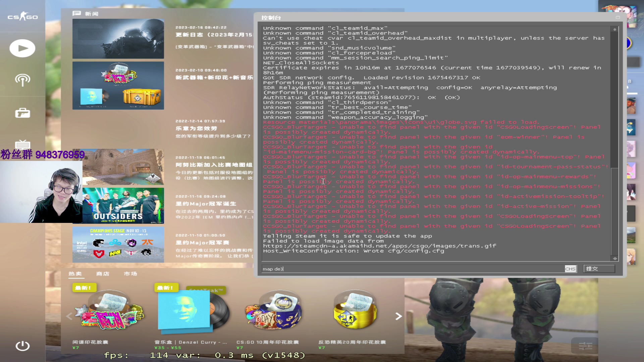Click the console vertical scrollbar thumb
The image size is (644, 362).
point(614,211)
